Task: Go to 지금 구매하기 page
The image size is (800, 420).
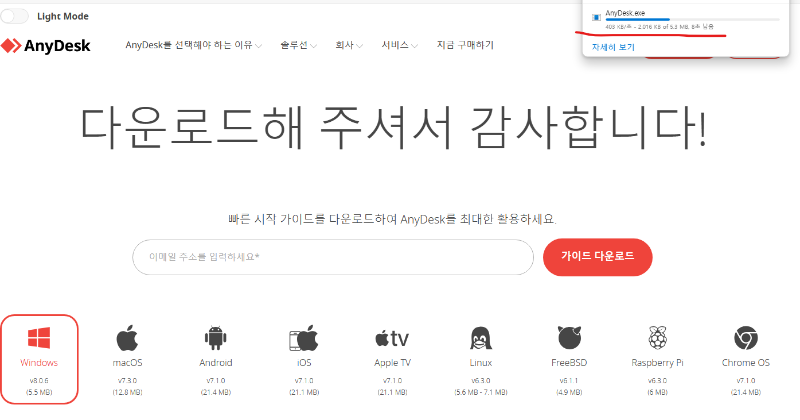Action: coord(465,45)
